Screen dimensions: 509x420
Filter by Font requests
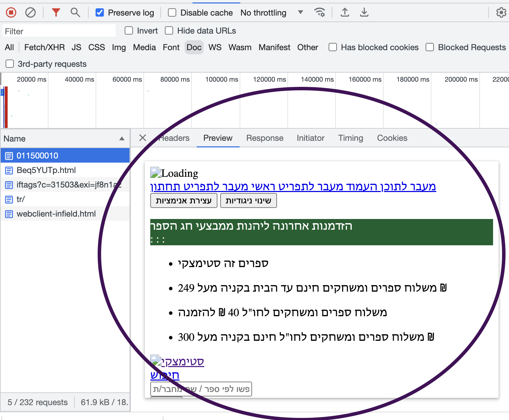[171, 47]
